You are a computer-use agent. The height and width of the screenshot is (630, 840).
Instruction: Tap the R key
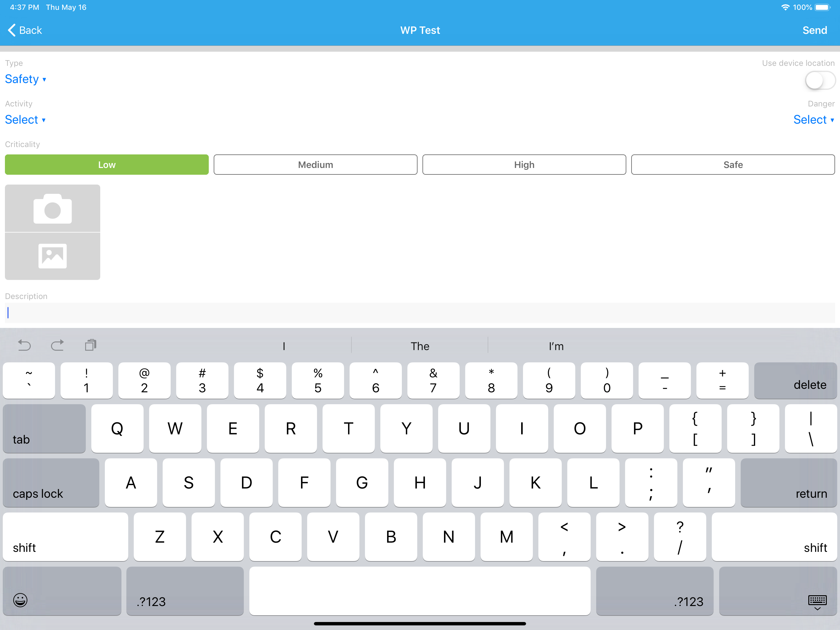(291, 429)
